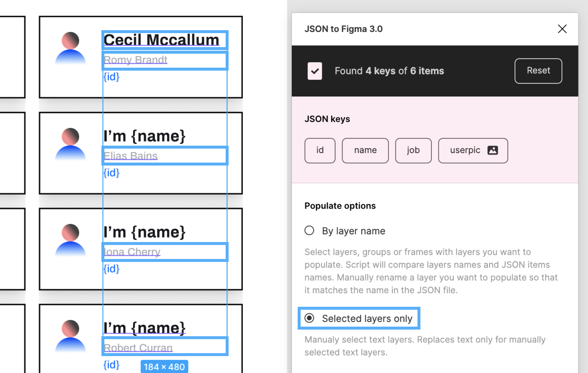The height and width of the screenshot is (373, 588).
Task: Select the Cecil Mccallum heading text
Action: [x=161, y=40]
